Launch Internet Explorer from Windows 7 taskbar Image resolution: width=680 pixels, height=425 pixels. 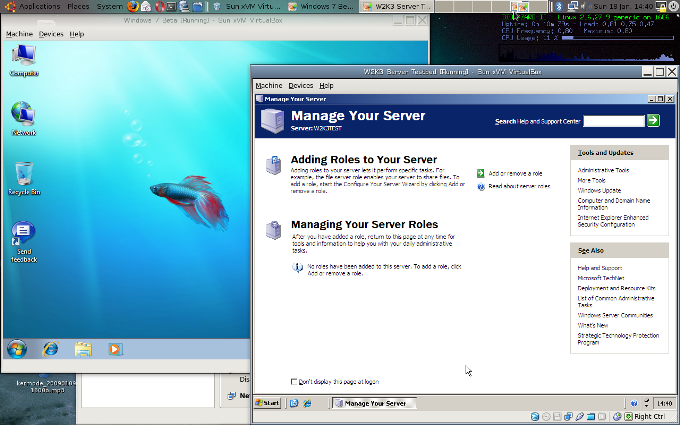coord(51,349)
